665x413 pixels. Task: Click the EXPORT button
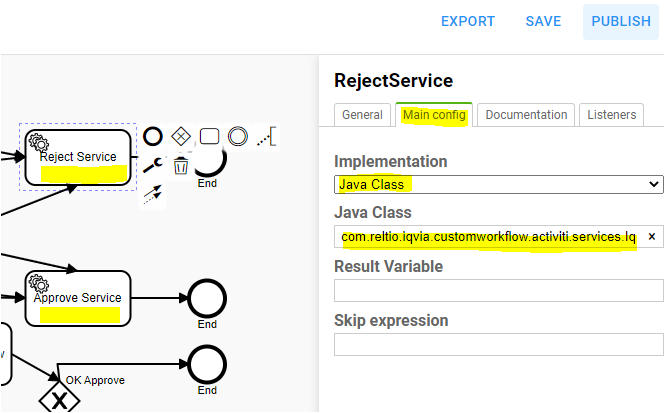(x=468, y=21)
